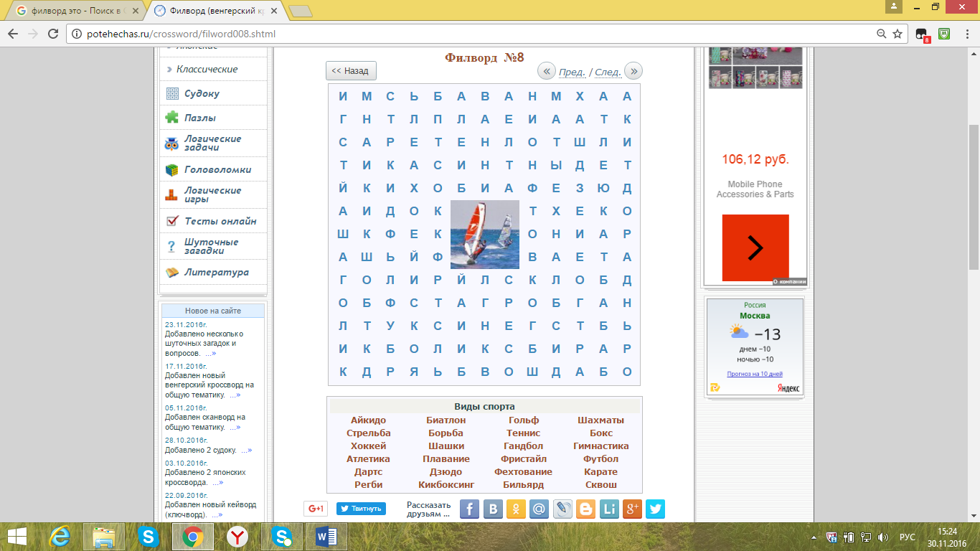This screenshot has width=980, height=551.
Task: Open the zoom magnifier icon in address bar
Action: (x=881, y=34)
